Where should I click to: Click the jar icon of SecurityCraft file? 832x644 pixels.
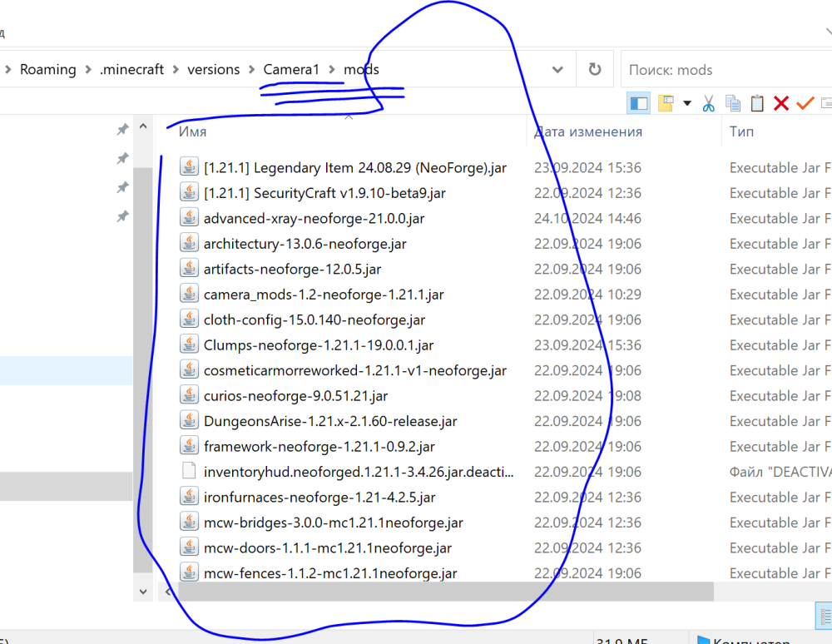[189, 192]
